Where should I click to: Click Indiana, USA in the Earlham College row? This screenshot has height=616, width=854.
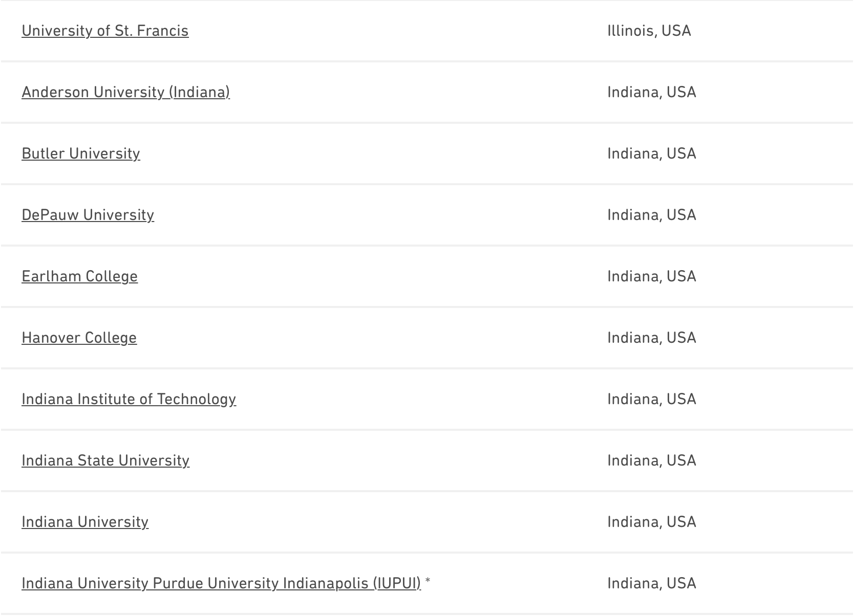point(651,277)
